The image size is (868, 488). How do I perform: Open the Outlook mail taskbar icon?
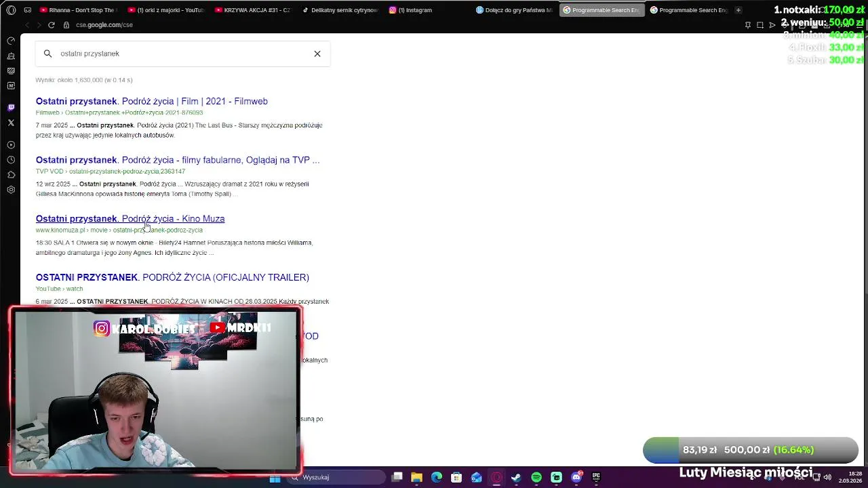477,478
